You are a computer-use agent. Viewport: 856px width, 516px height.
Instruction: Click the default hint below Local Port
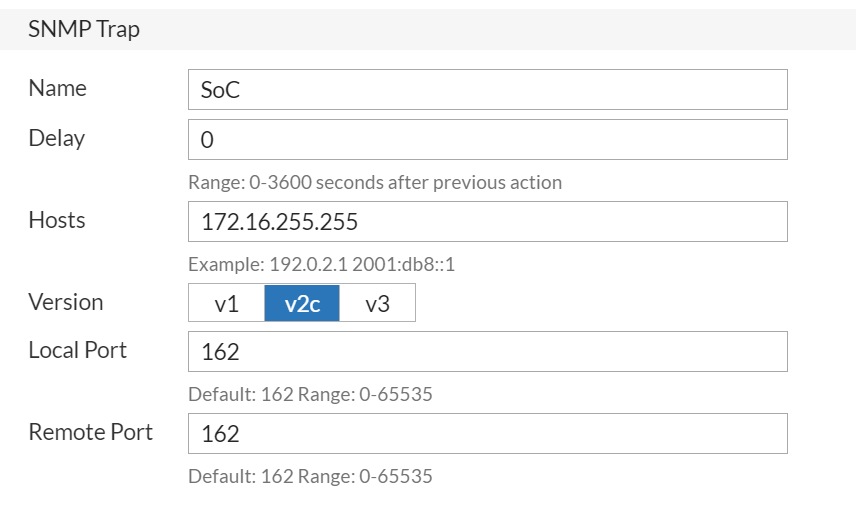[310, 394]
